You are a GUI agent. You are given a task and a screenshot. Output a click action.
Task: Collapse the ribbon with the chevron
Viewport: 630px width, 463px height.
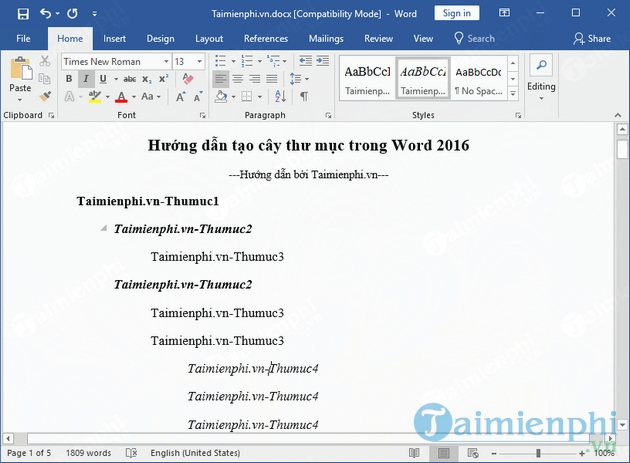(x=618, y=115)
